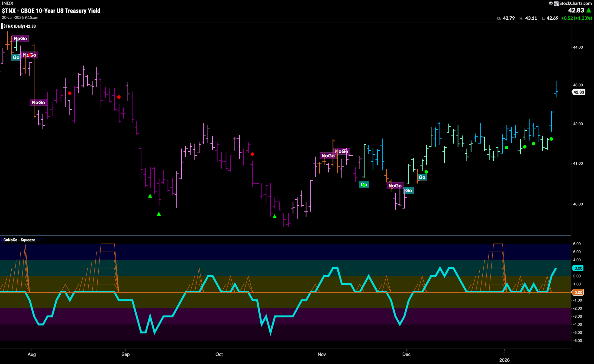Click the Open value 42.79

(509, 18)
